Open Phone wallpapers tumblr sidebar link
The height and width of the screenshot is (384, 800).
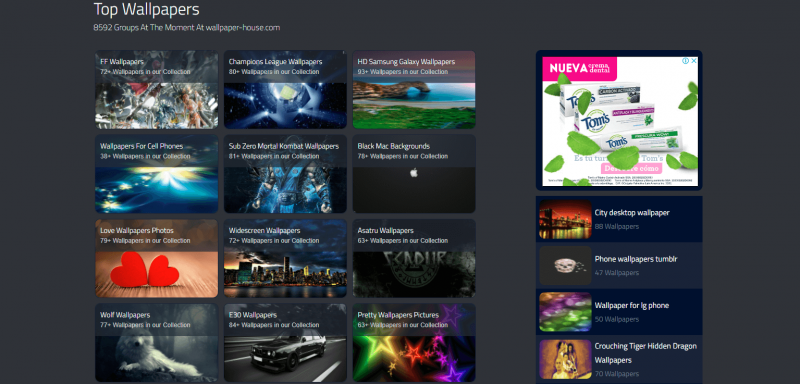[x=636, y=259]
